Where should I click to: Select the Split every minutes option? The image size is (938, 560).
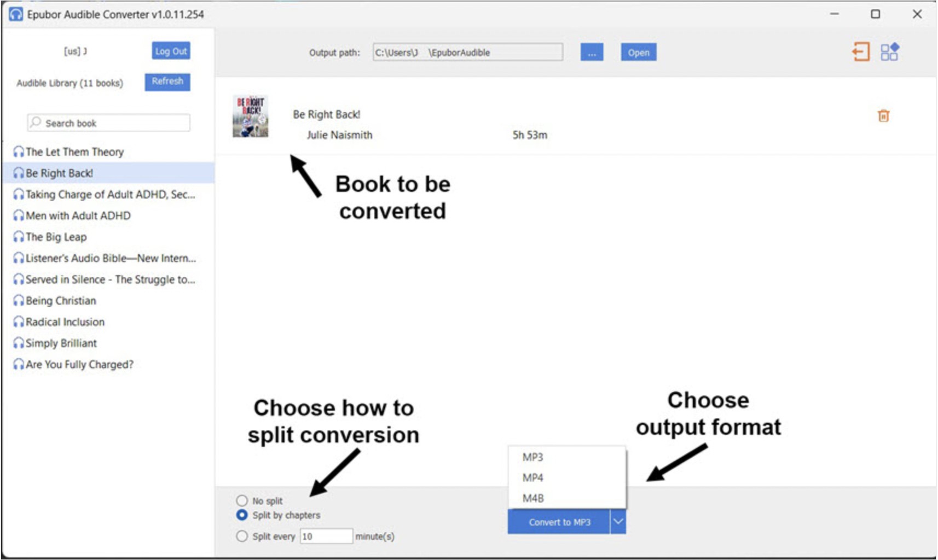tap(241, 536)
